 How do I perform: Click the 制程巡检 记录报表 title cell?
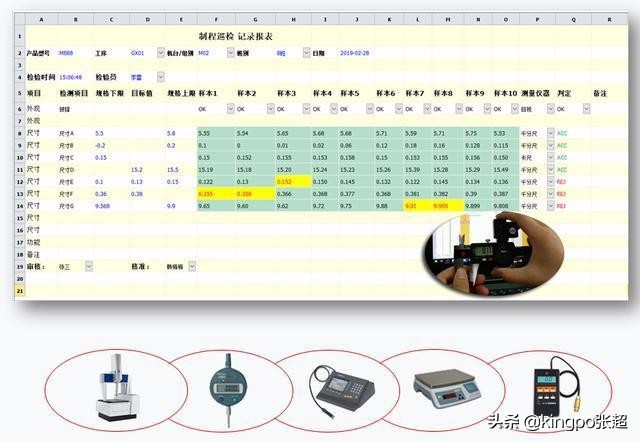pyautogui.click(x=236, y=36)
